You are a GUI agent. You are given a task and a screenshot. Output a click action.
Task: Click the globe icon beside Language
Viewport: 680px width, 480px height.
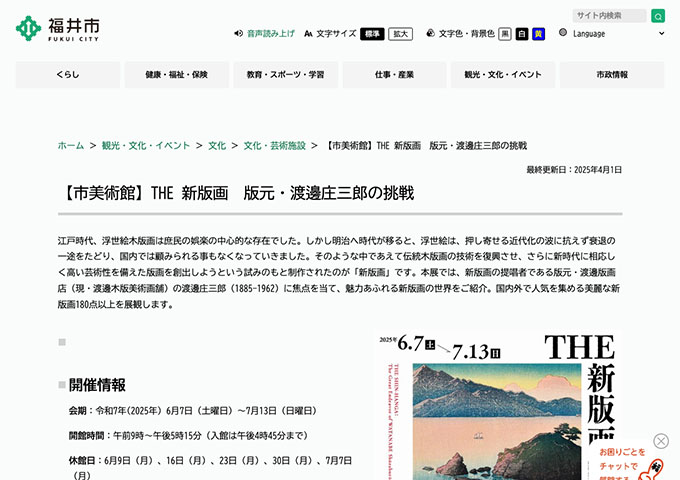[563, 33]
